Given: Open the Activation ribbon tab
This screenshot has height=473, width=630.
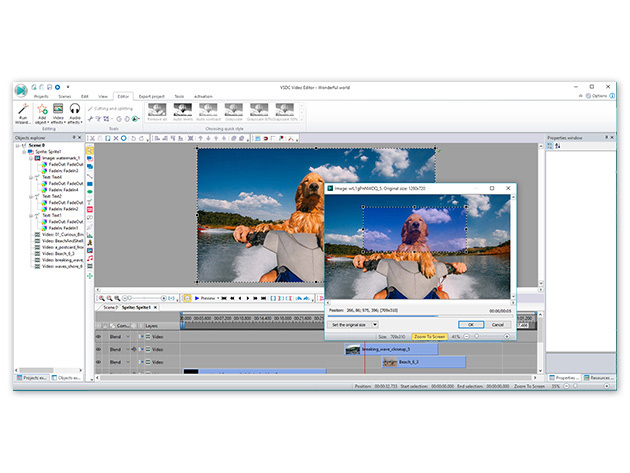Looking at the screenshot, I should click(203, 96).
